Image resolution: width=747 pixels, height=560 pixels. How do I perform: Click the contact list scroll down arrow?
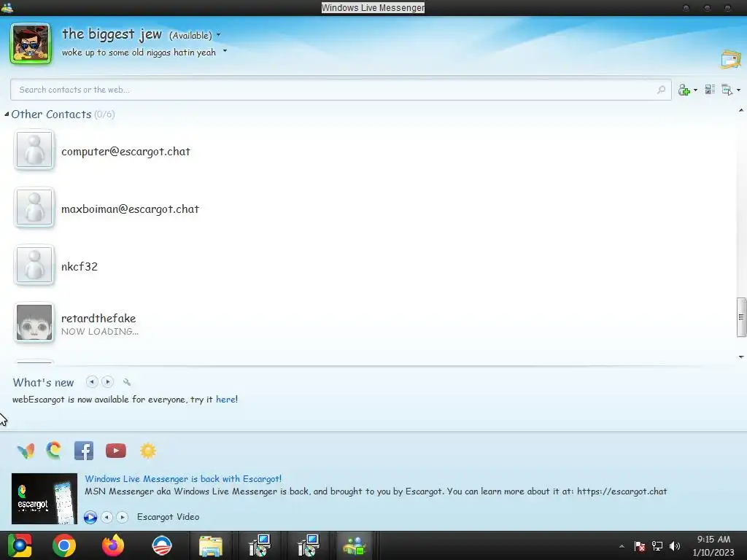point(741,357)
